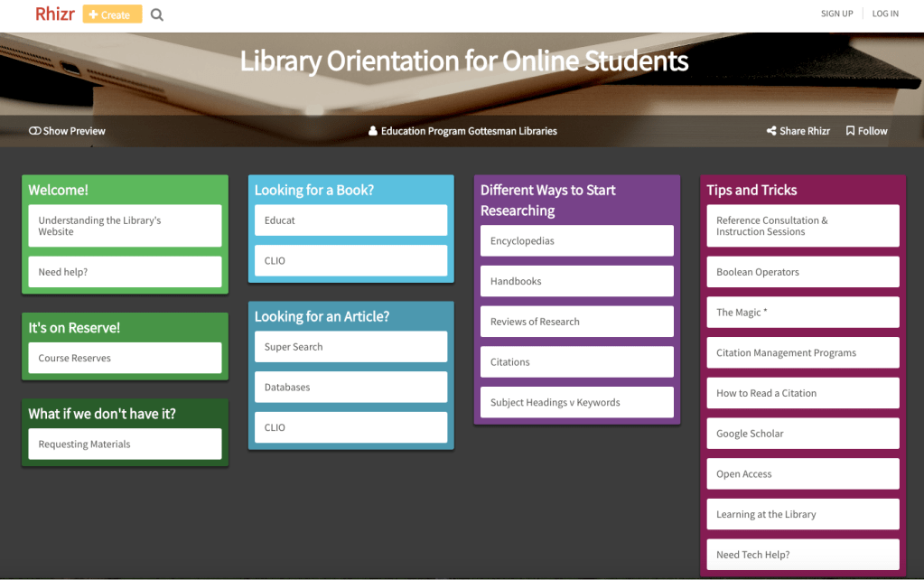Click SIGN UP in top bar
924x580 pixels.
point(836,14)
